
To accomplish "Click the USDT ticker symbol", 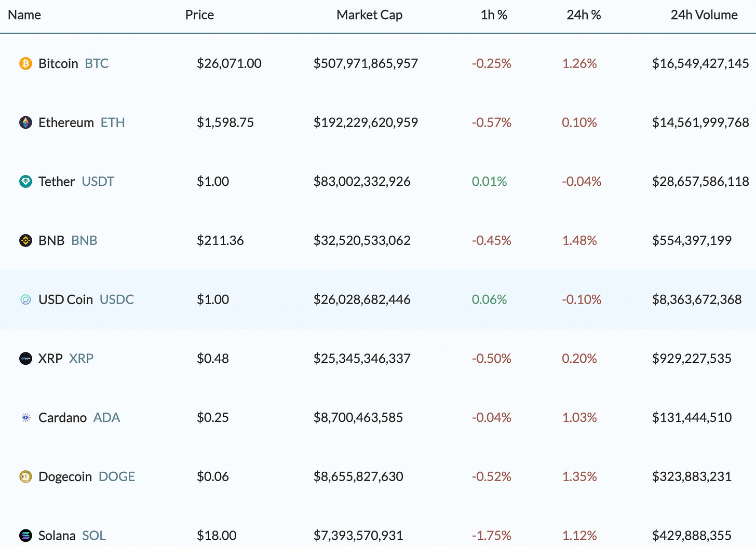I will pos(98,182).
